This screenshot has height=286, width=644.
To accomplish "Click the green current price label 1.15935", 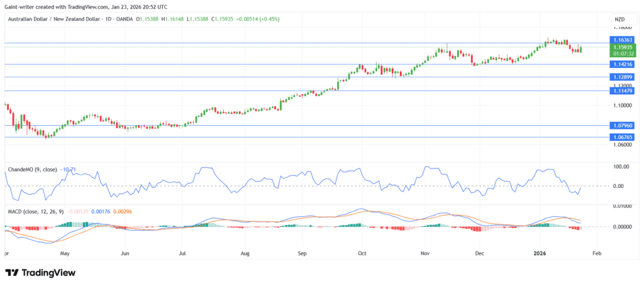I will 623,48.
